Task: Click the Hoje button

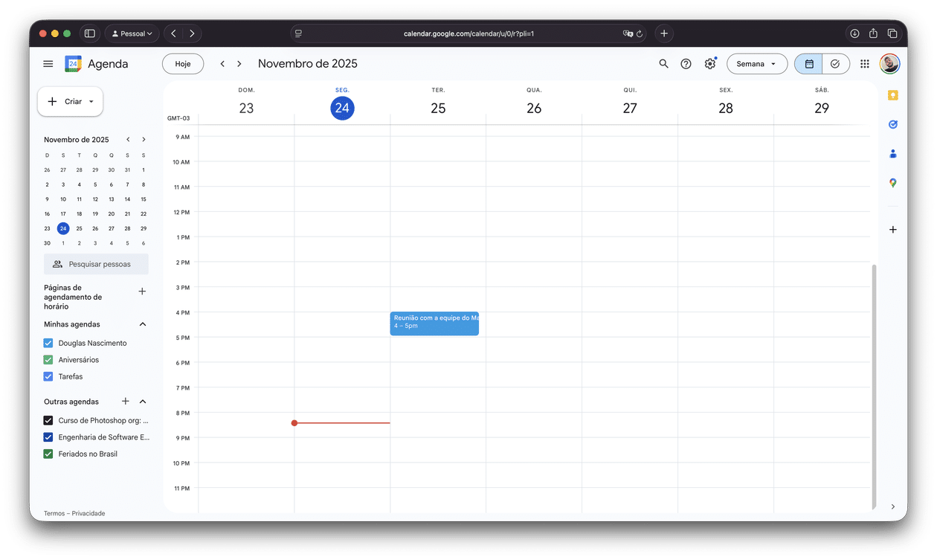Action: (182, 64)
